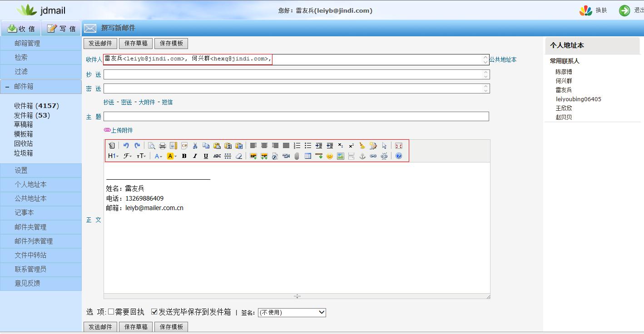644x334 pixels.
Task: Check the 需要回执 receipt checkbox
Action: point(111,312)
